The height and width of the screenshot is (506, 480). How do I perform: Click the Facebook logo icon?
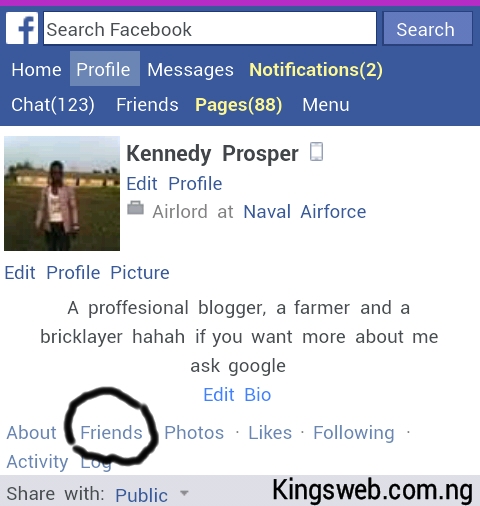coord(22,28)
